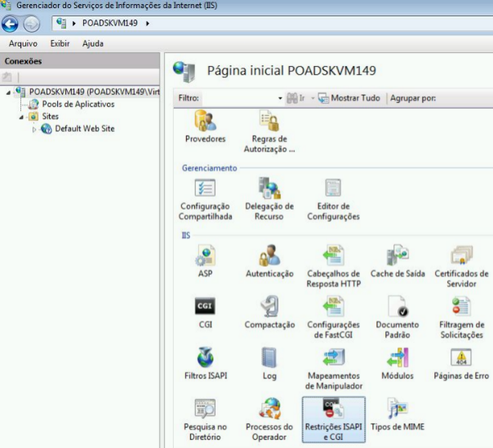Open Configurações de FastCGI icon

click(333, 306)
